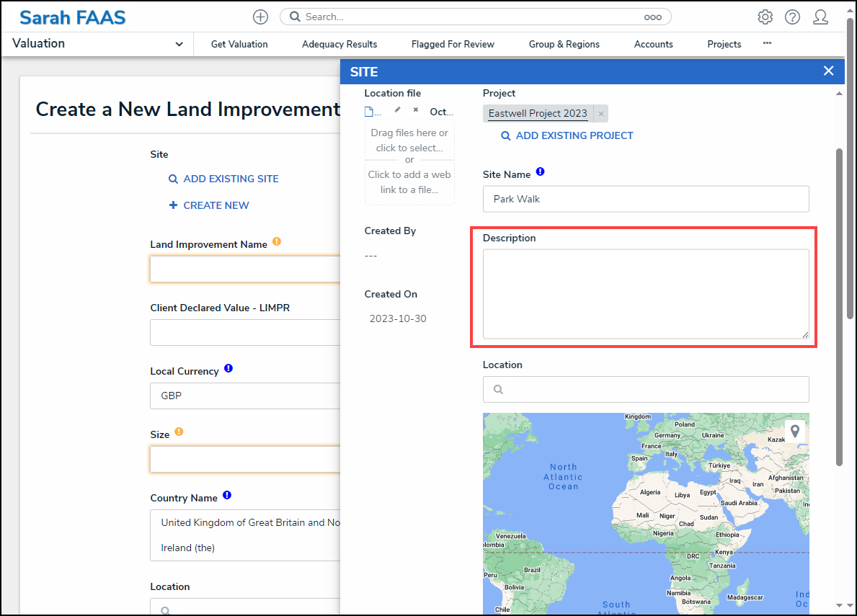
Task: Click to add a web link area
Action: [409, 182]
